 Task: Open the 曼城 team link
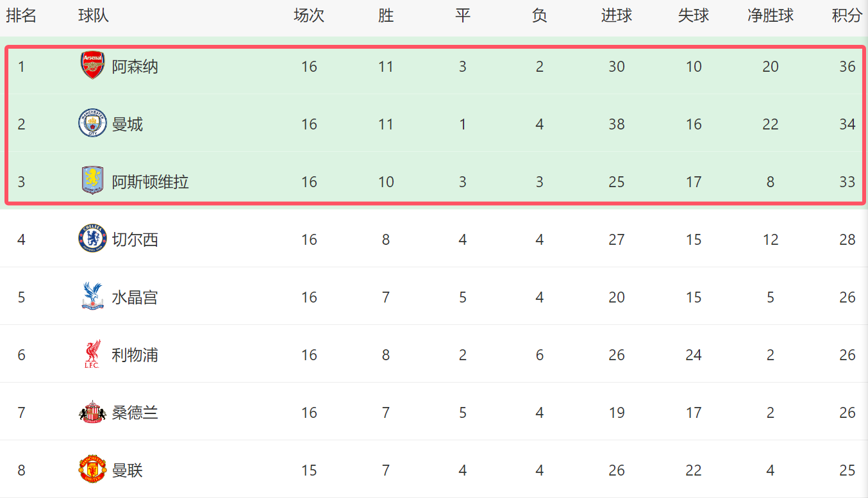coord(127,124)
